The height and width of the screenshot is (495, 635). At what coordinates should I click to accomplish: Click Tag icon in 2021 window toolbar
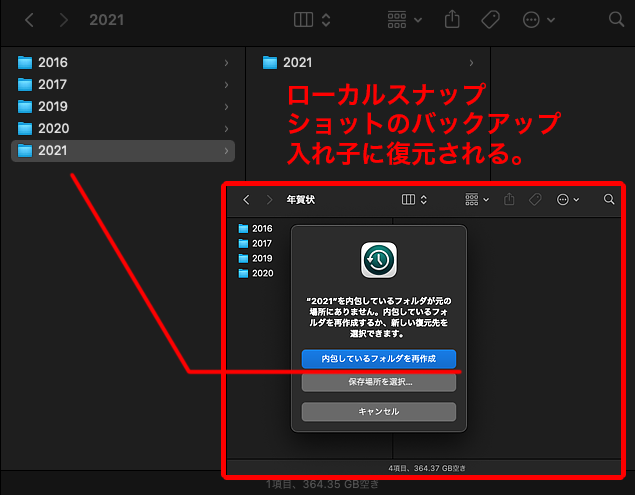[x=490, y=19]
